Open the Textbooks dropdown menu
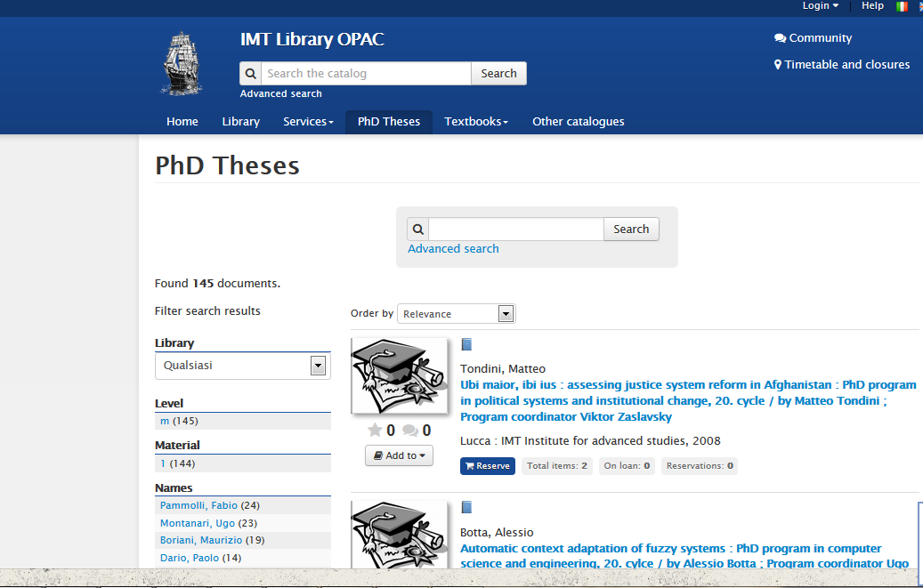Image resolution: width=923 pixels, height=588 pixels. pos(476,122)
